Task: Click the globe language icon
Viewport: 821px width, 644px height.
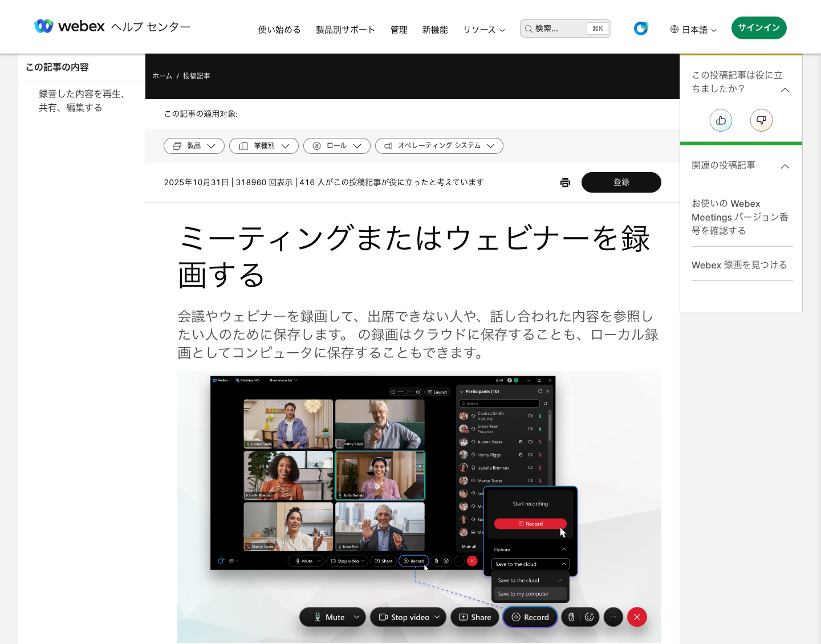Action: (x=674, y=29)
